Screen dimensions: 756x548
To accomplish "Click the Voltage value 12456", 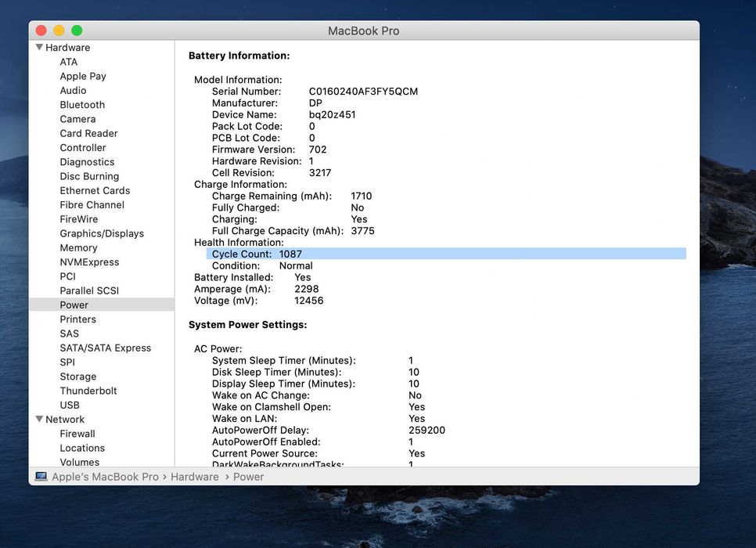I will pos(309,301).
